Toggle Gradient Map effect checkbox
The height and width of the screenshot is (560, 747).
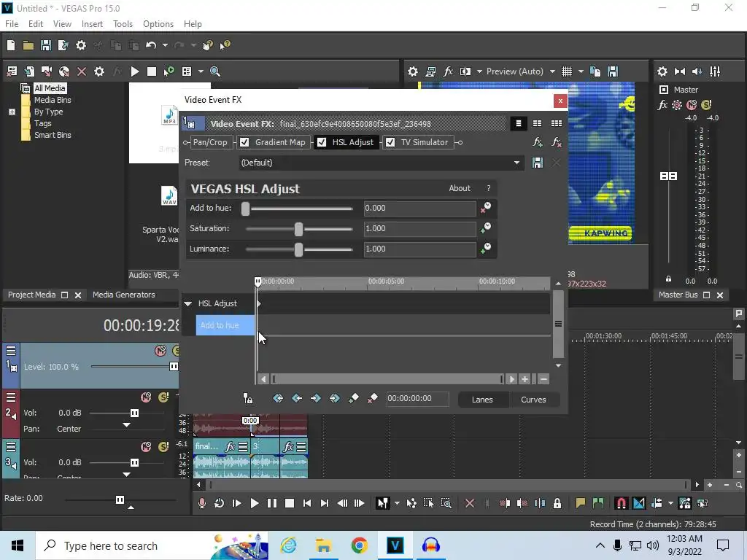tap(244, 142)
